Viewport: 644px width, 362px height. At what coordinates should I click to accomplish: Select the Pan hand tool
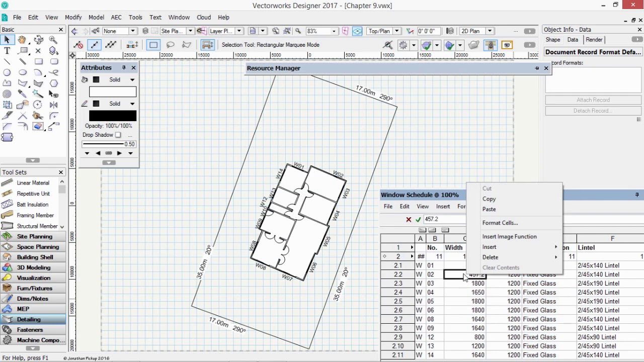22,40
